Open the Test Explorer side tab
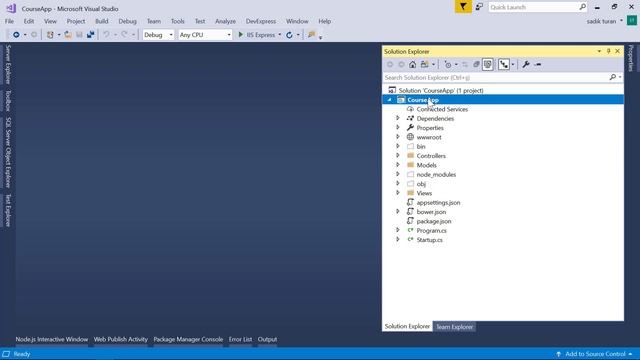 8,210
